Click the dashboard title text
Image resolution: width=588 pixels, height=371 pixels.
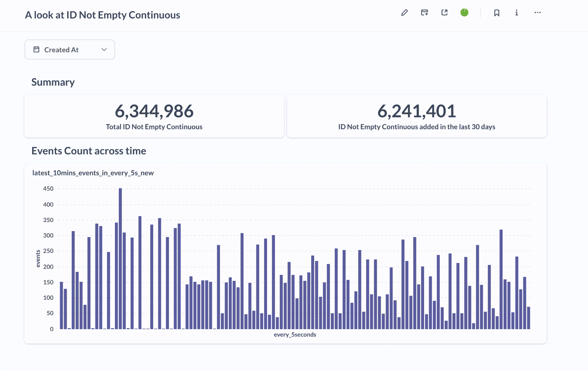(103, 15)
